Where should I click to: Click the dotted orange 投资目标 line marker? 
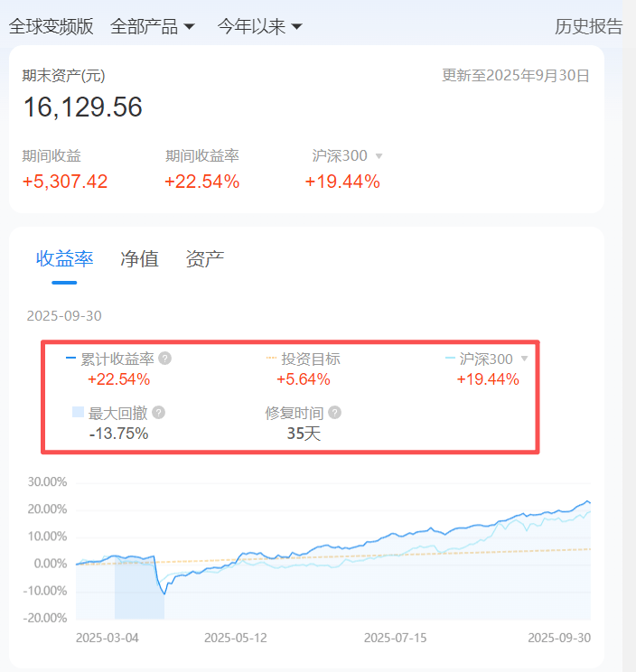click(271, 359)
